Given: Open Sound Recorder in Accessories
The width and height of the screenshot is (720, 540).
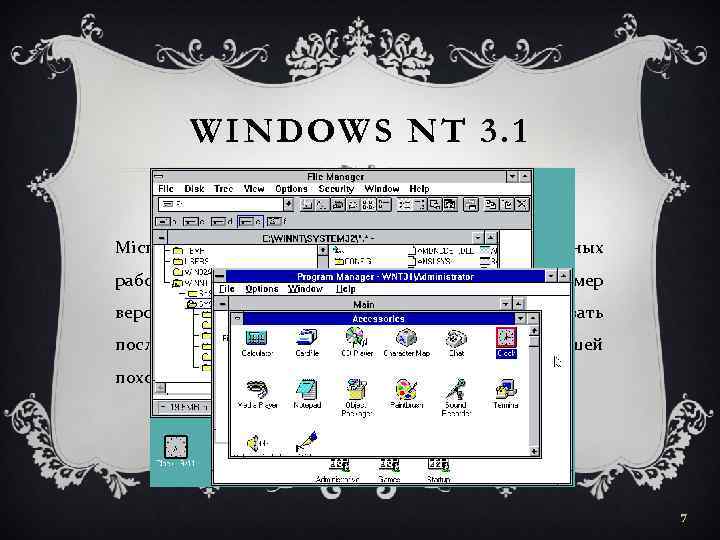Looking at the screenshot, I should pos(456,398).
